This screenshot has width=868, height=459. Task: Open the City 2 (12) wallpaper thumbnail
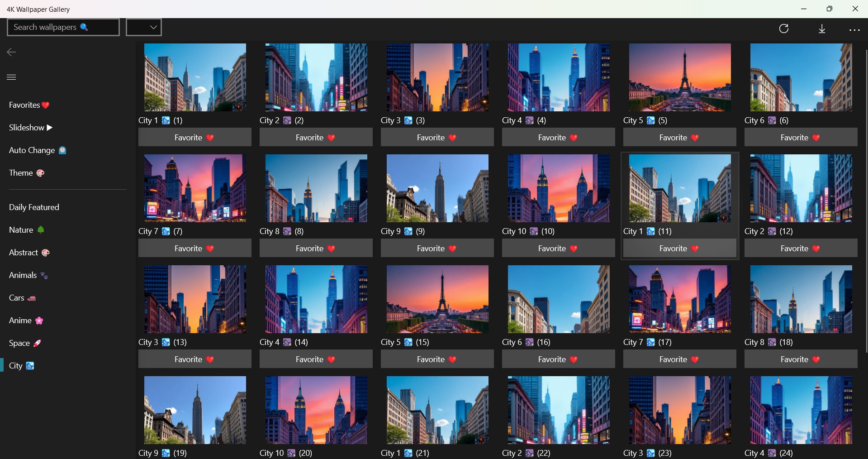(x=802, y=188)
